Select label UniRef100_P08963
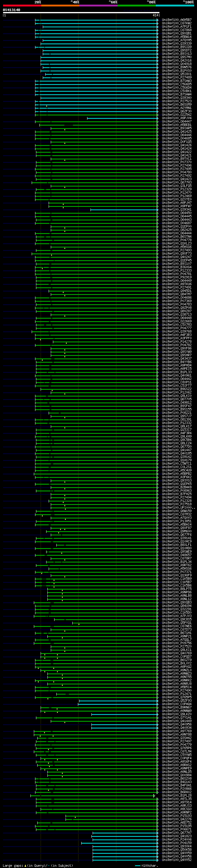This screenshot has height=868, width=197. (177, 491)
